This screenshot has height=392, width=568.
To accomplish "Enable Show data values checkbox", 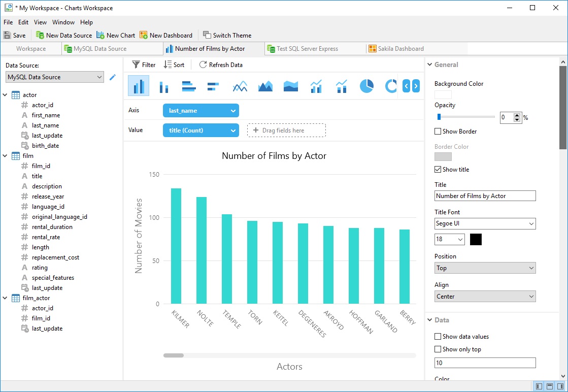I will coord(438,337).
